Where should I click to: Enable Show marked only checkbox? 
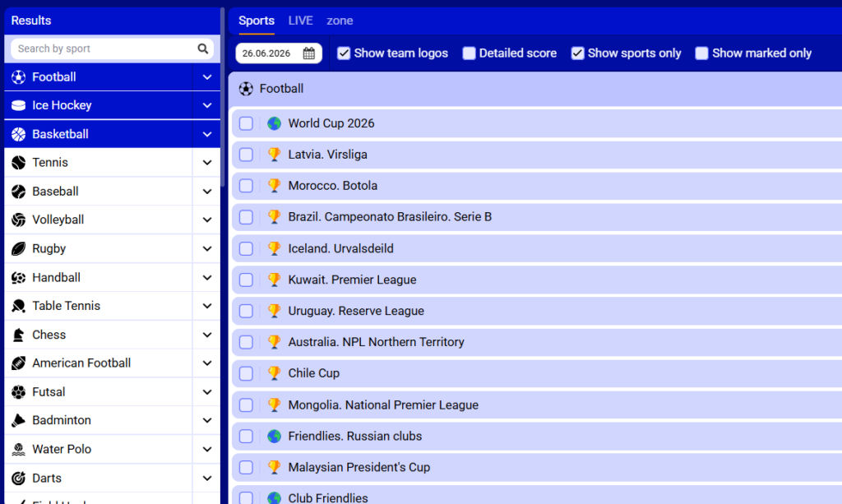[x=701, y=53]
